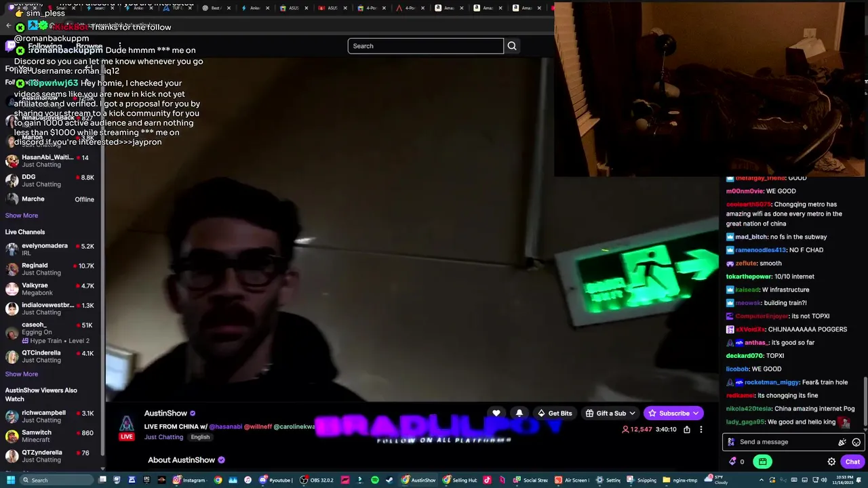Open Reginald channel in Live Channels
Viewport: 868px width, 488px height.
pos(52,269)
